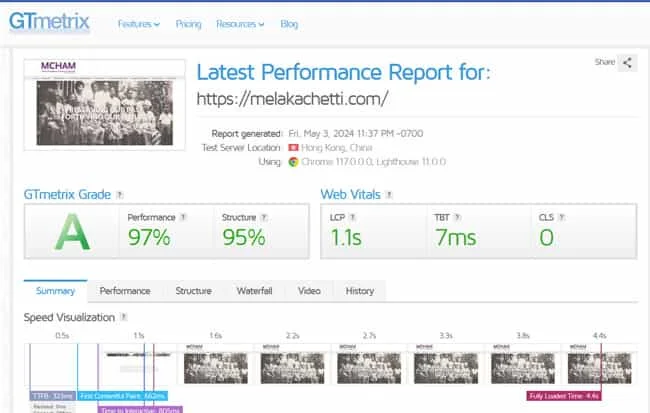Open help icon next to Speed Visualization

click(123, 317)
